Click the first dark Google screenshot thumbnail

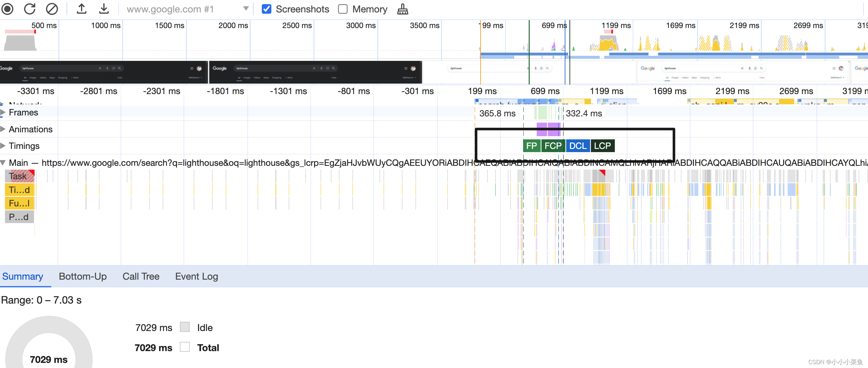[104, 72]
